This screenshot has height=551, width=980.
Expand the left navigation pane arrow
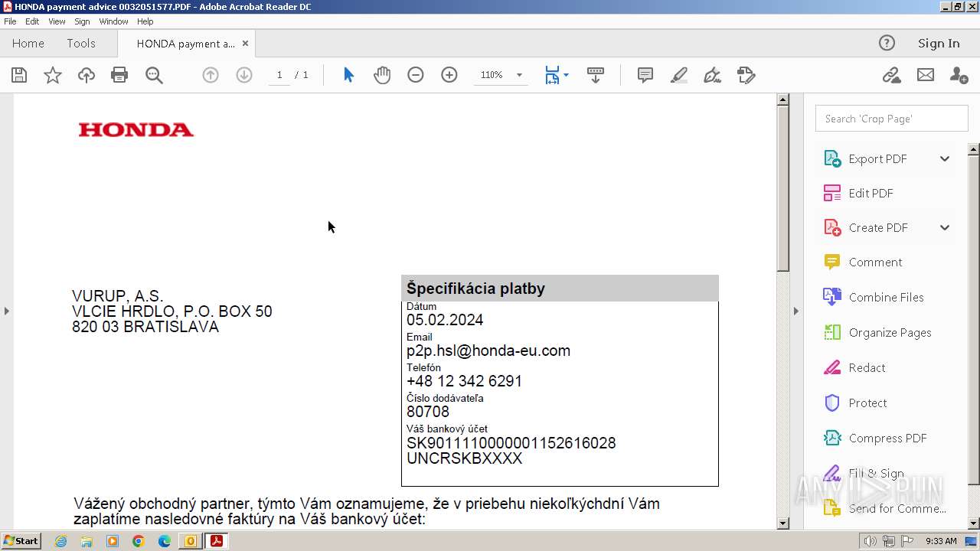[7, 311]
